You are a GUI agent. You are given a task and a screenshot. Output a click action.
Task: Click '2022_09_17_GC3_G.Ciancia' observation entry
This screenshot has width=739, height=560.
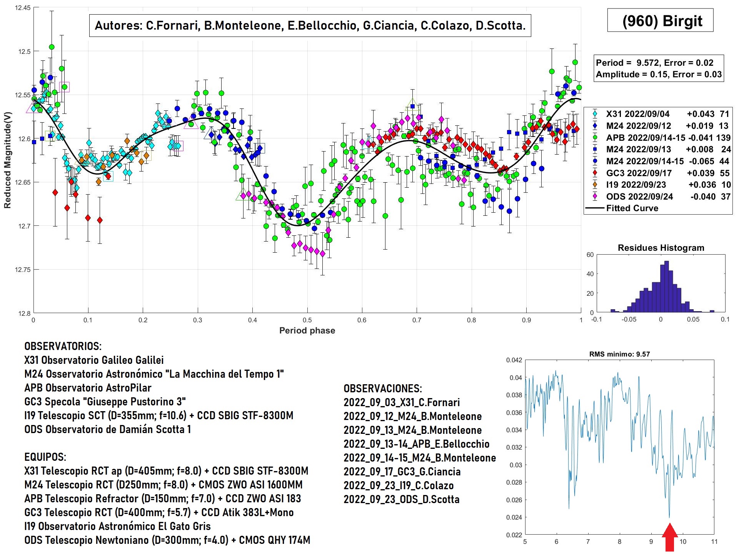pos(402,472)
